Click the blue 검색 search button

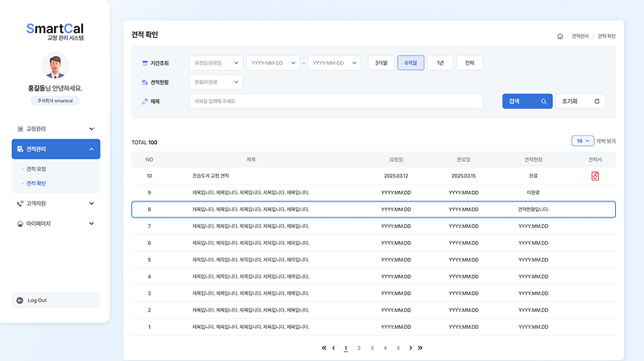click(x=527, y=102)
